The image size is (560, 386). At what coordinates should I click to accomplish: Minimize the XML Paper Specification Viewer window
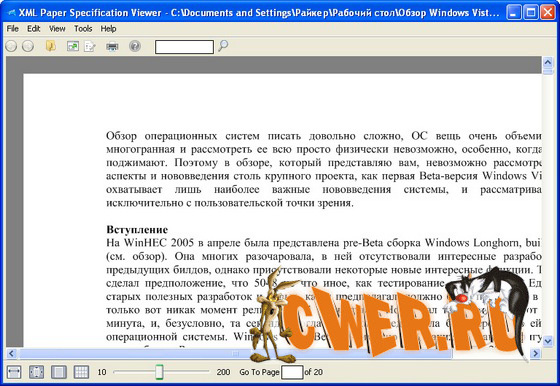pyautogui.click(x=514, y=13)
